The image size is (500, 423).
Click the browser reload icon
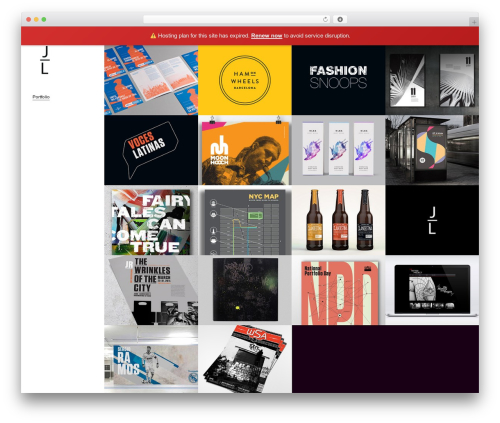325,20
